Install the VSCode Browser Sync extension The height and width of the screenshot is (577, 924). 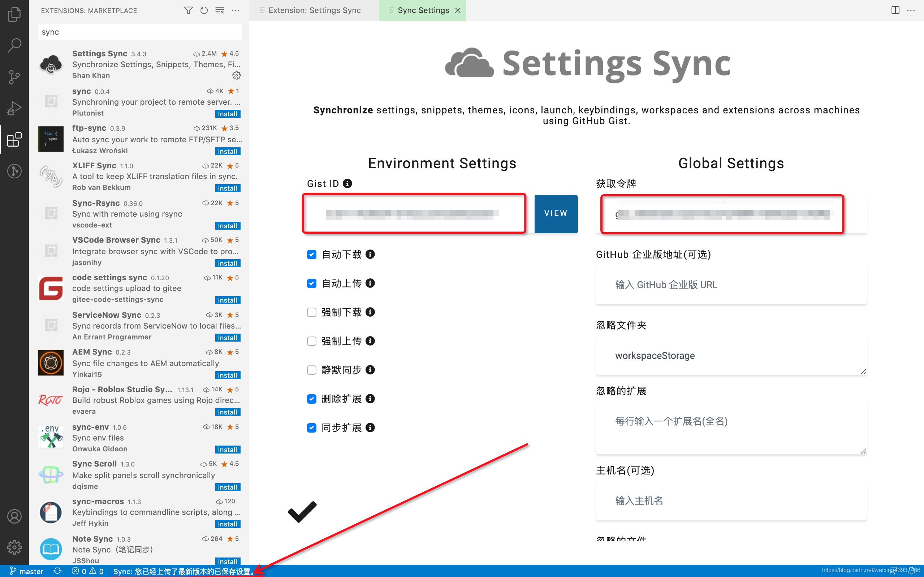point(228,263)
